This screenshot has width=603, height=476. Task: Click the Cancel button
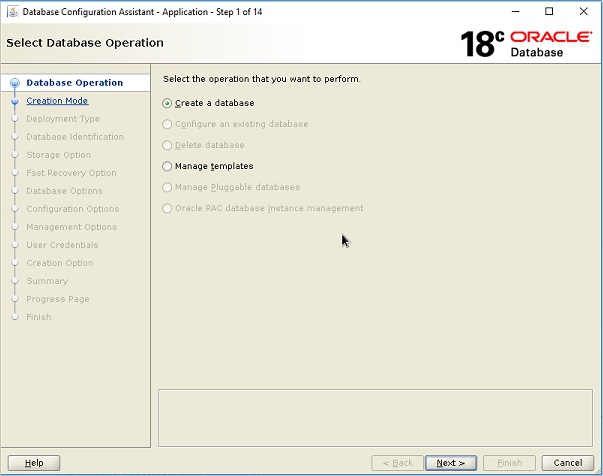pyautogui.click(x=568, y=463)
